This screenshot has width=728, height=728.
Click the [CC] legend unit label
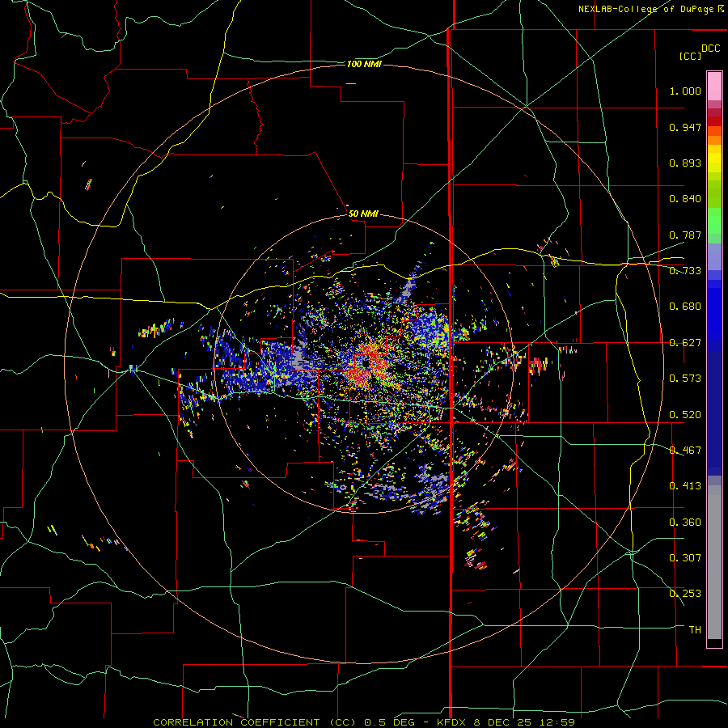691,56
